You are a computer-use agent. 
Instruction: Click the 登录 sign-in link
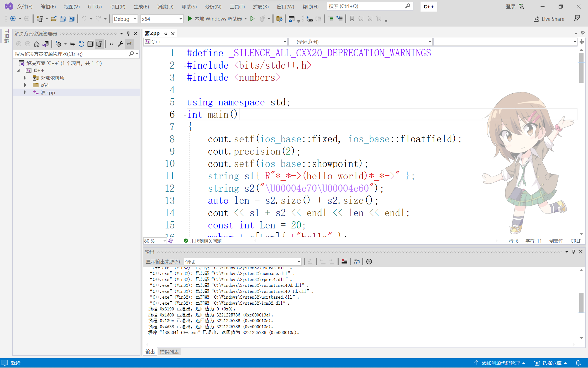pos(511,7)
